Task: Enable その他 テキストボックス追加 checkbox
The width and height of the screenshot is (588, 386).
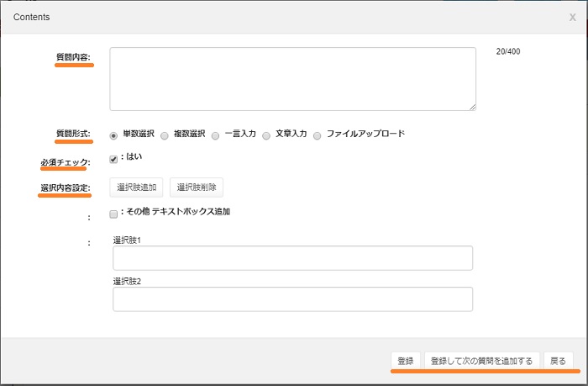Action: click(x=114, y=214)
